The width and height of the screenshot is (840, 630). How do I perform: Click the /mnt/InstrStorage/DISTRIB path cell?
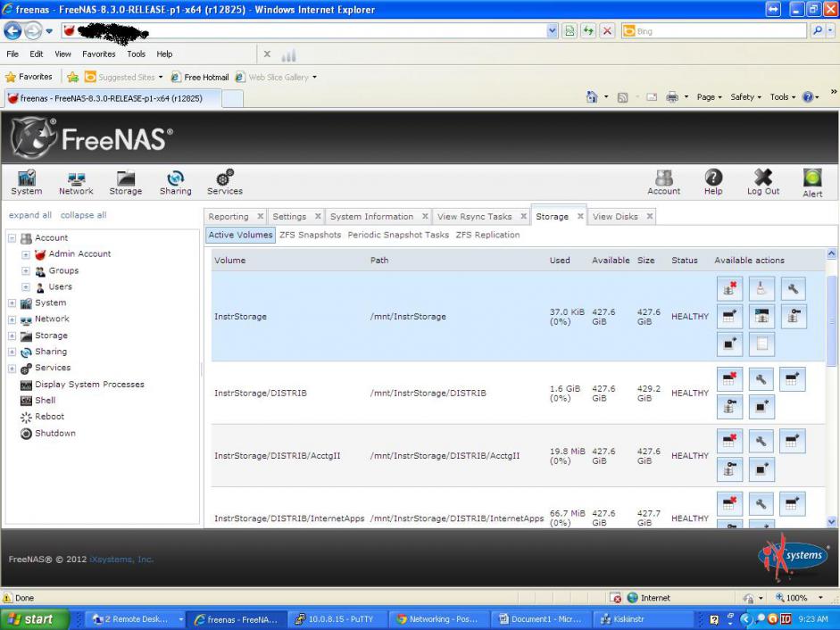click(x=428, y=394)
